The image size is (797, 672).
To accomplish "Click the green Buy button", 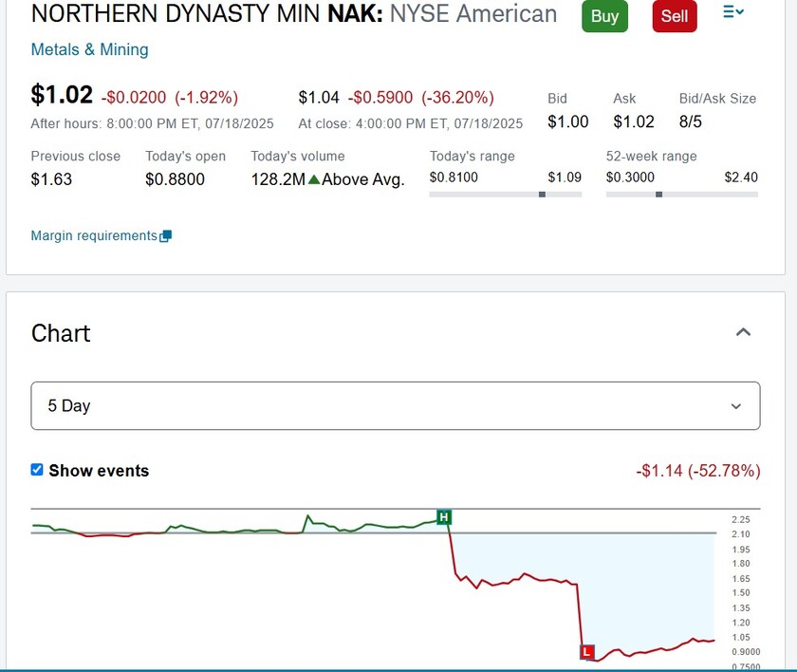I will pyautogui.click(x=604, y=16).
